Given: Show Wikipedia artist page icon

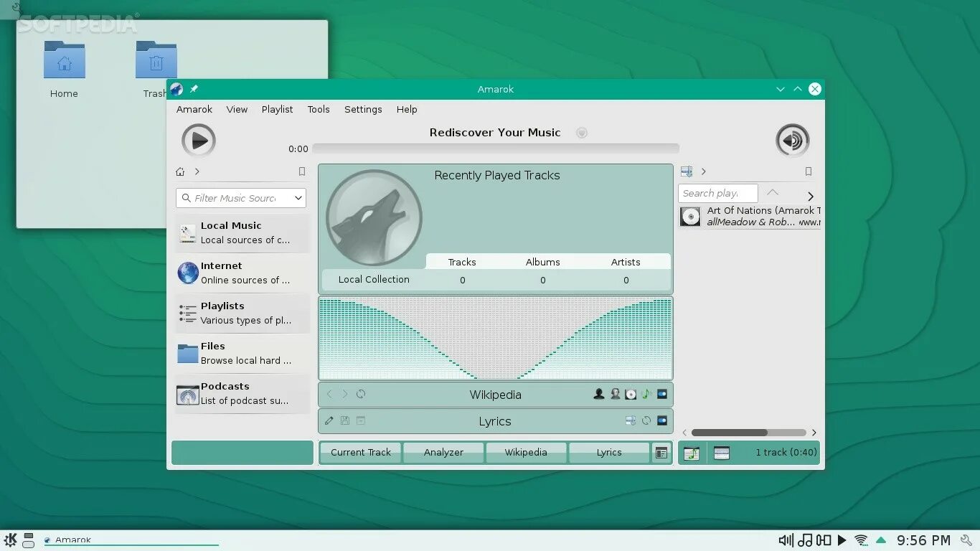Looking at the screenshot, I should pyautogui.click(x=599, y=394).
